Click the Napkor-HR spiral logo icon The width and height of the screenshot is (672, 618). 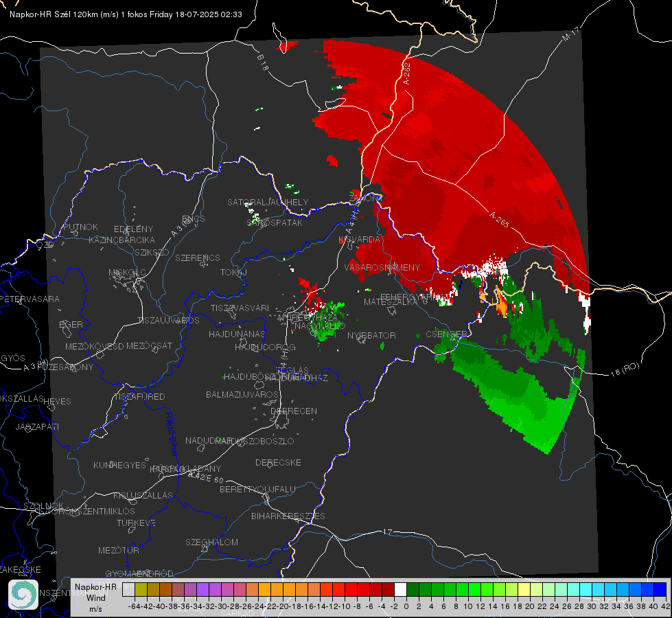click(x=23, y=595)
